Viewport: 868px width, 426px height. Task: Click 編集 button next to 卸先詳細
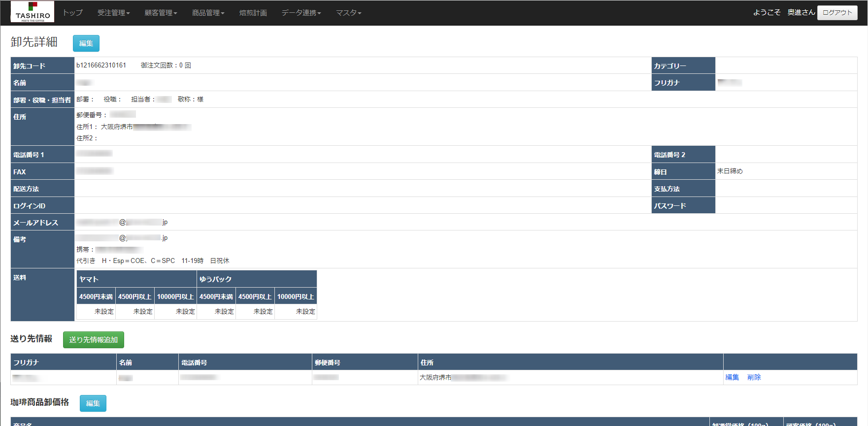86,43
